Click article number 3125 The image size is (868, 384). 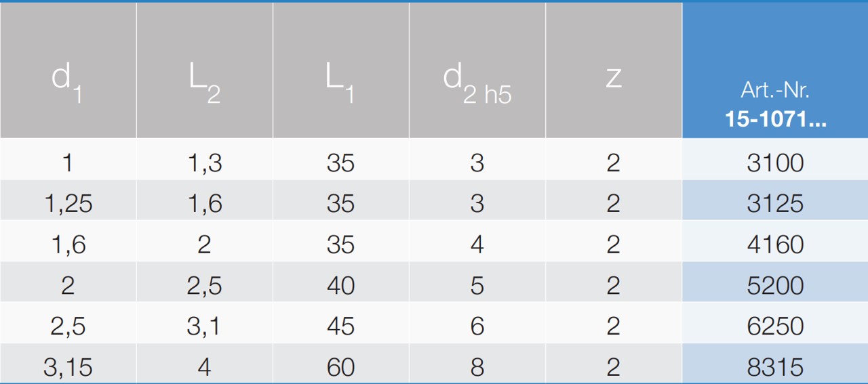(x=775, y=204)
